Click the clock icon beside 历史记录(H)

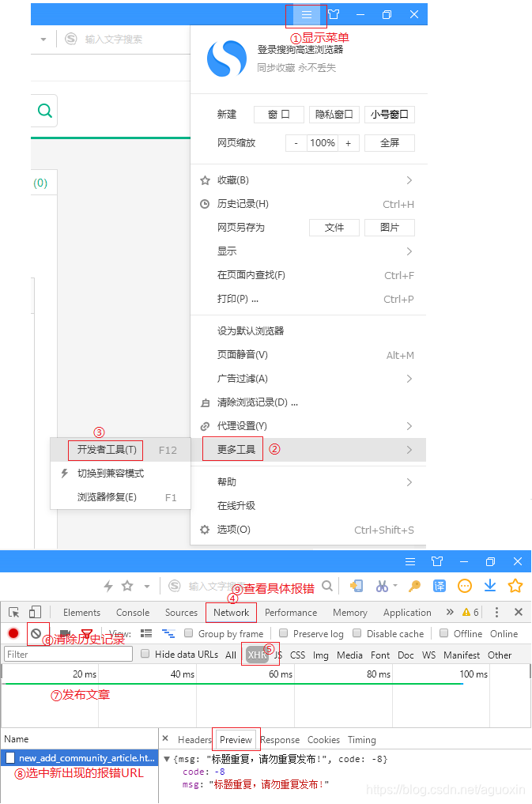point(205,204)
